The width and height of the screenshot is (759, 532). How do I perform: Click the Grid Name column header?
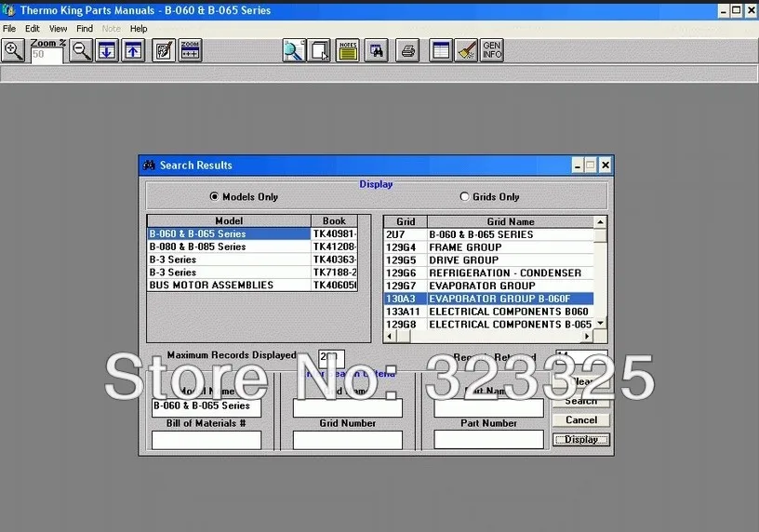511,221
